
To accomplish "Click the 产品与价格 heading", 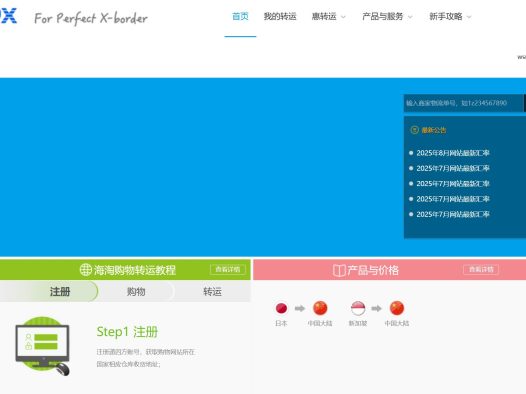I will tap(373, 270).
